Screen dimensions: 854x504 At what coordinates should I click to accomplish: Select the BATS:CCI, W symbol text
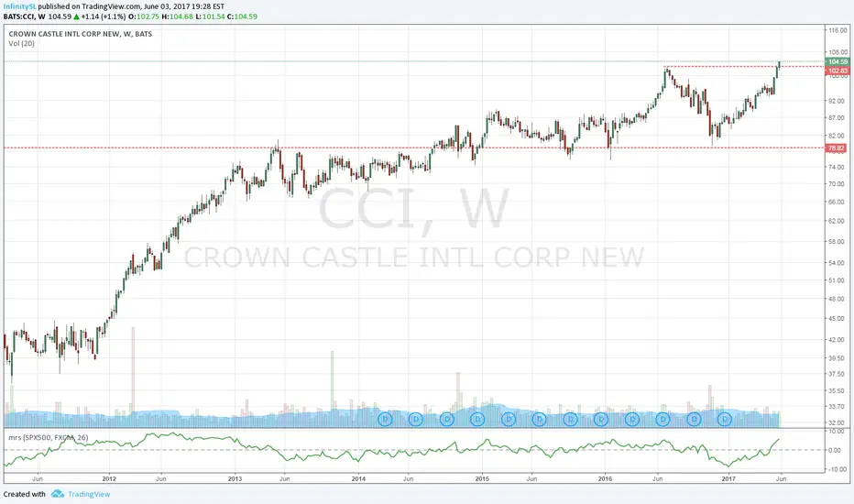pos(25,16)
